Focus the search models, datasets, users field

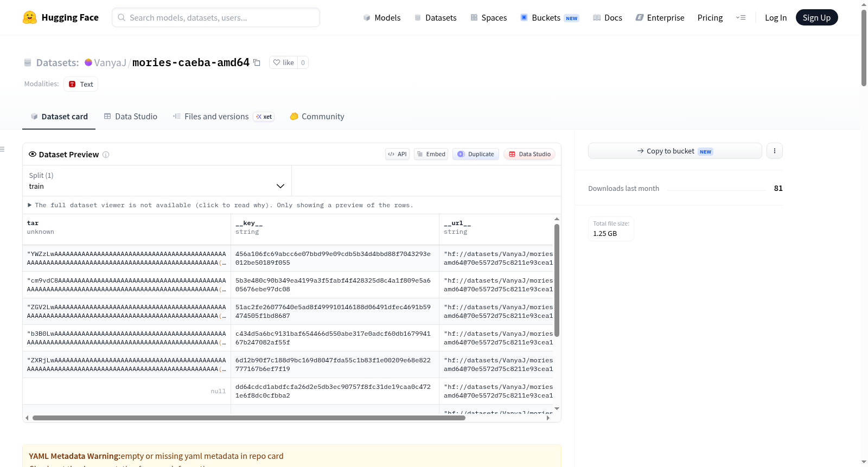coord(216,17)
